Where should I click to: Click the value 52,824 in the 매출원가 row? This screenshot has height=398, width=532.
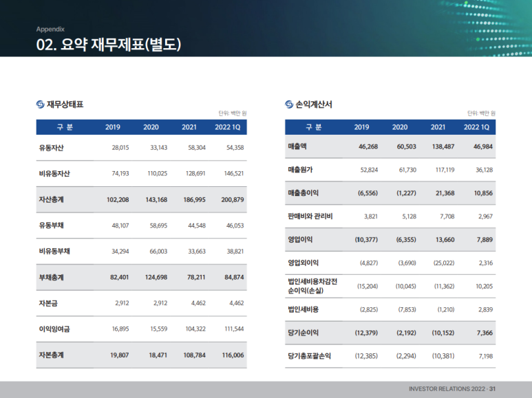[x=369, y=170]
